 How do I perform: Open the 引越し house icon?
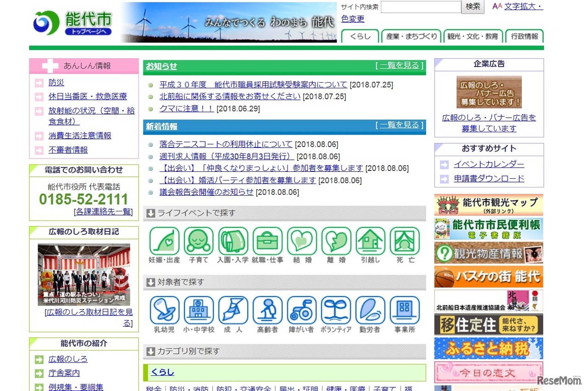point(370,245)
